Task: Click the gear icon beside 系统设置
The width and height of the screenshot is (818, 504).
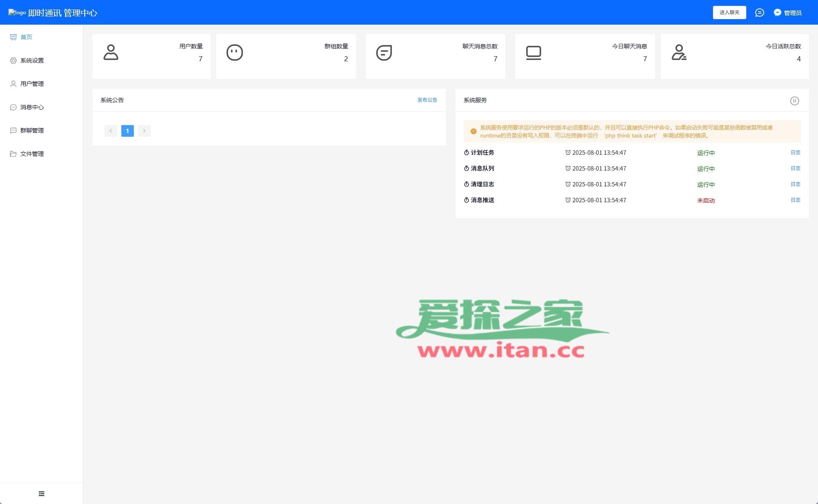Action: 13,60
